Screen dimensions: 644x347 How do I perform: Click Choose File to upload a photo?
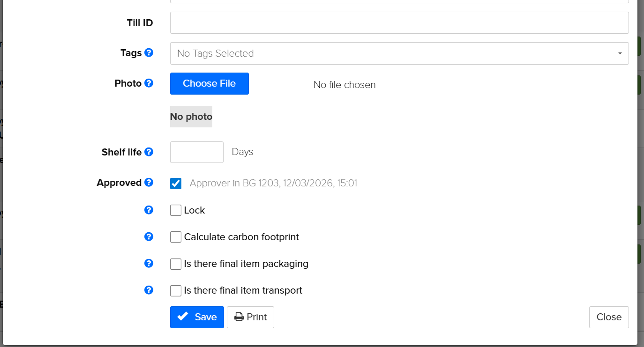209,83
